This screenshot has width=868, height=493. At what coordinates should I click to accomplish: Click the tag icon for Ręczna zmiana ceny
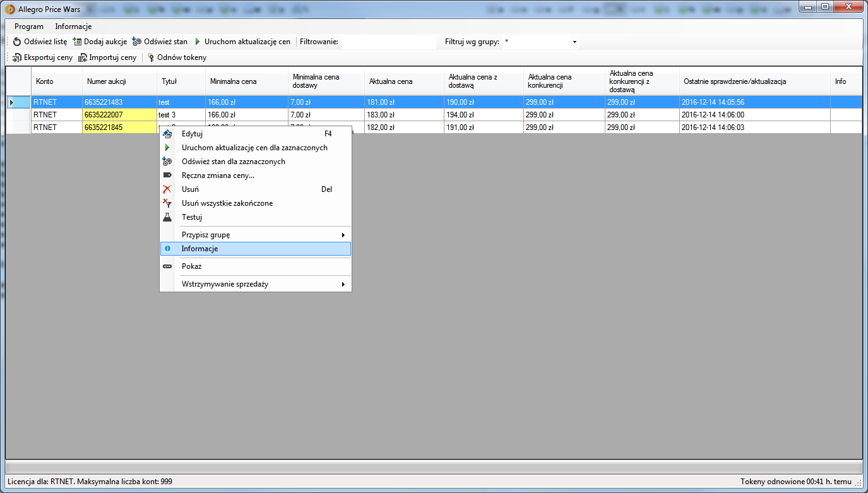coord(167,175)
